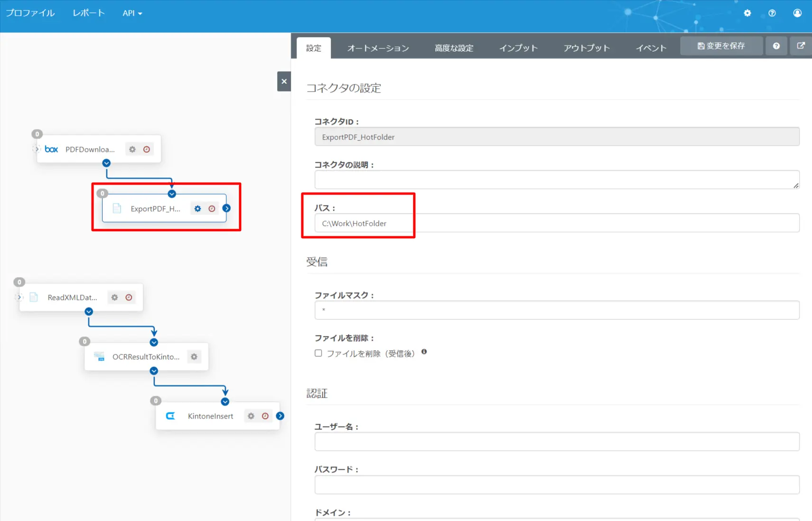
Task: Open panel help question mark button
Action: coord(776,46)
